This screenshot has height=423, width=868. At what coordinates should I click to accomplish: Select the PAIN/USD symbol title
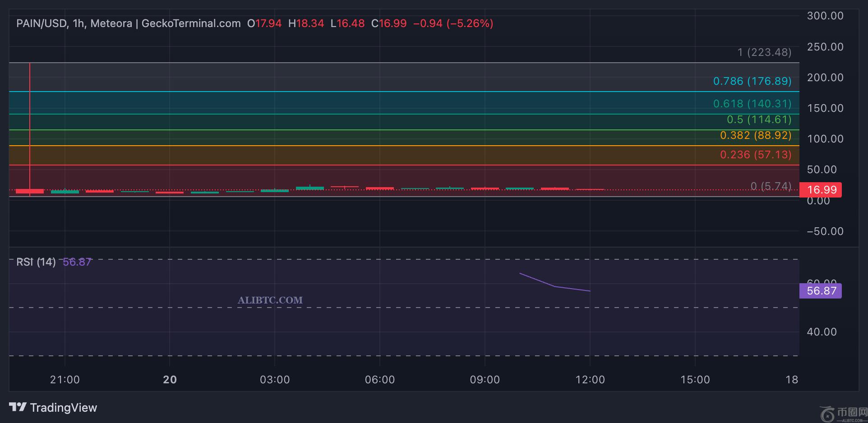coord(42,23)
